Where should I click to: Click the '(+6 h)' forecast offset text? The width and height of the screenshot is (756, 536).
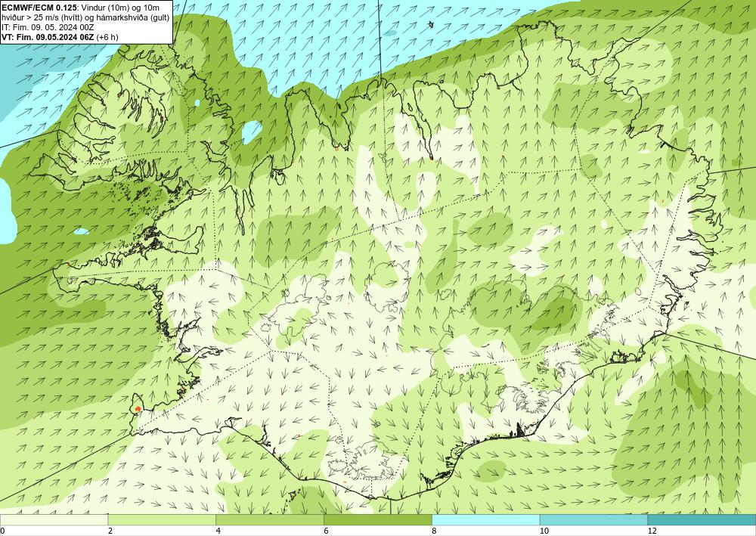coord(107,36)
